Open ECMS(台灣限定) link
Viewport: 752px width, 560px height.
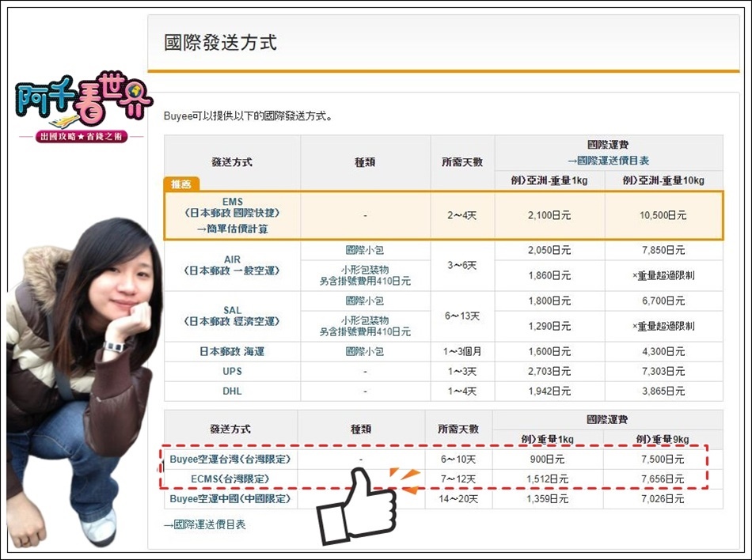pyautogui.click(x=230, y=479)
